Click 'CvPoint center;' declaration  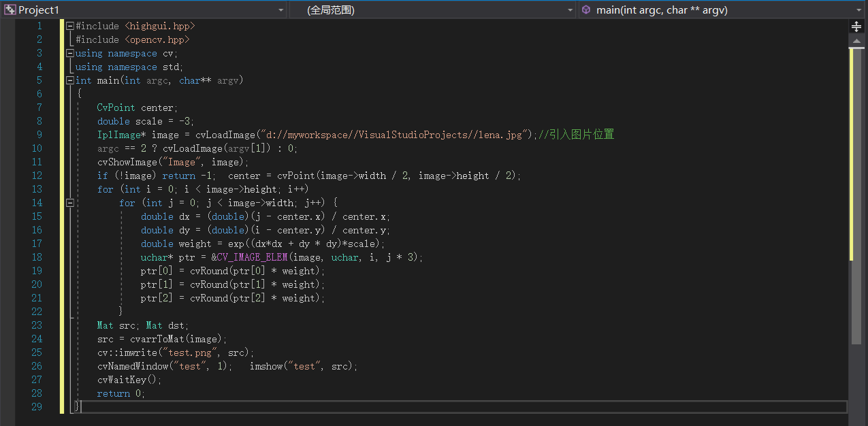(x=138, y=108)
